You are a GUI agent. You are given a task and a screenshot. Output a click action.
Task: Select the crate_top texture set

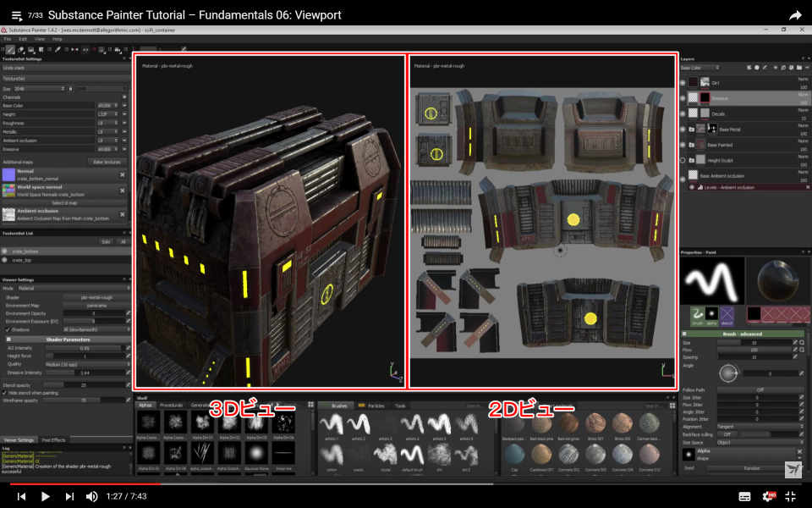coord(22,260)
